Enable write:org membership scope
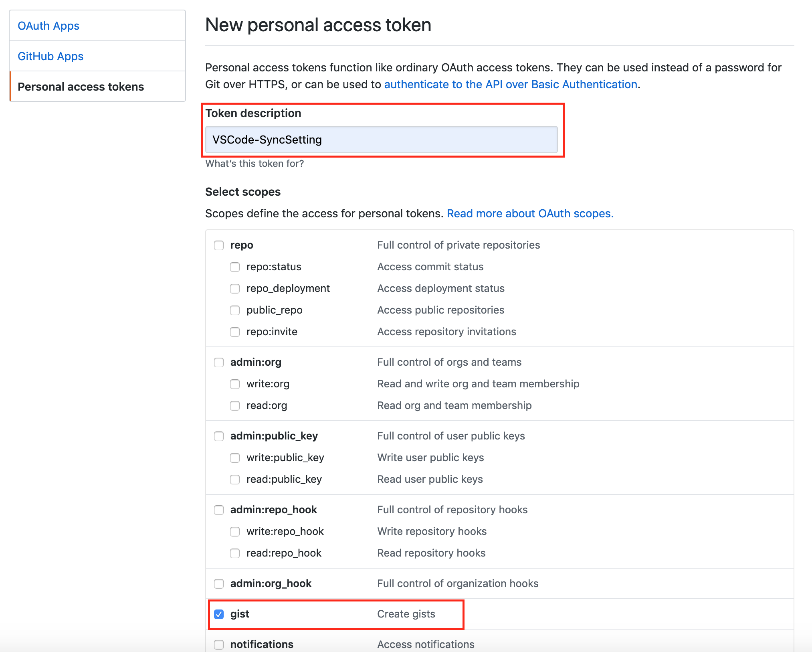This screenshot has width=812, height=652. click(x=235, y=384)
